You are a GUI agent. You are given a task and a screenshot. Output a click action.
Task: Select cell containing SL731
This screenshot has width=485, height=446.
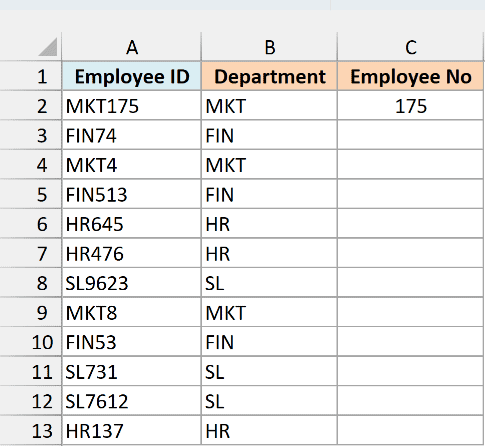pos(132,371)
